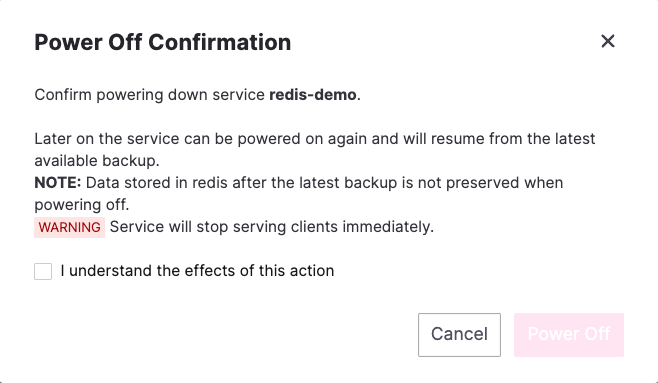Image resolution: width=658 pixels, height=383 pixels.
Task: Click the Power Off Confirmation heading
Action: (162, 42)
